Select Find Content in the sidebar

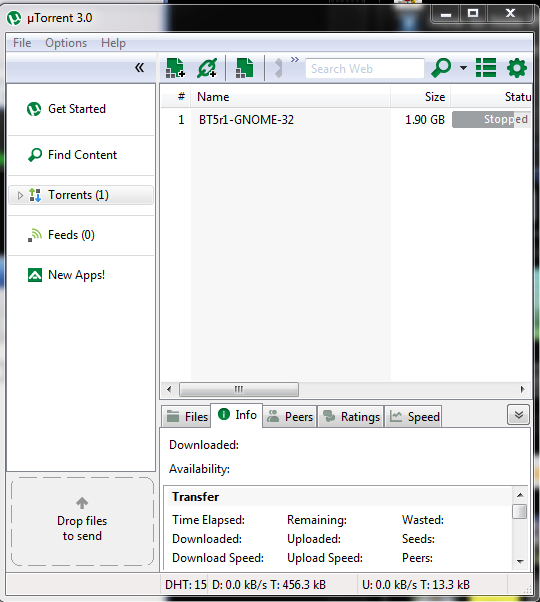click(81, 155)
